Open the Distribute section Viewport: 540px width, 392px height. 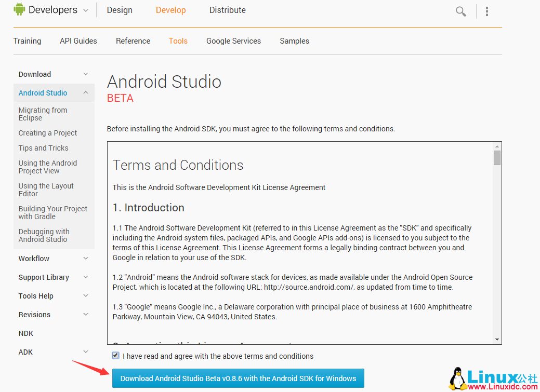pyautogui.click(x=228, y=10)
